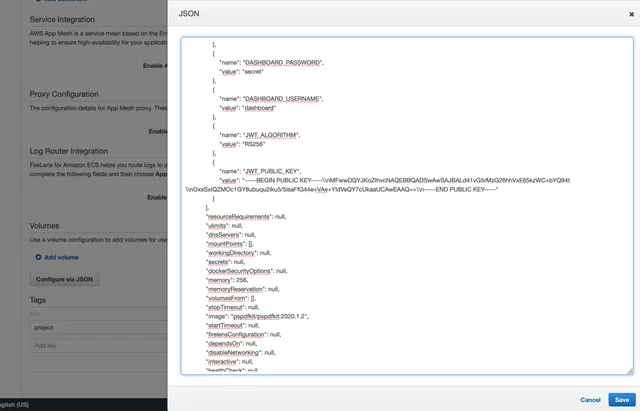The height and width of the screenshot is (411, 640).
Task: Click the Volumes section heading
Action: click(44, 226)
